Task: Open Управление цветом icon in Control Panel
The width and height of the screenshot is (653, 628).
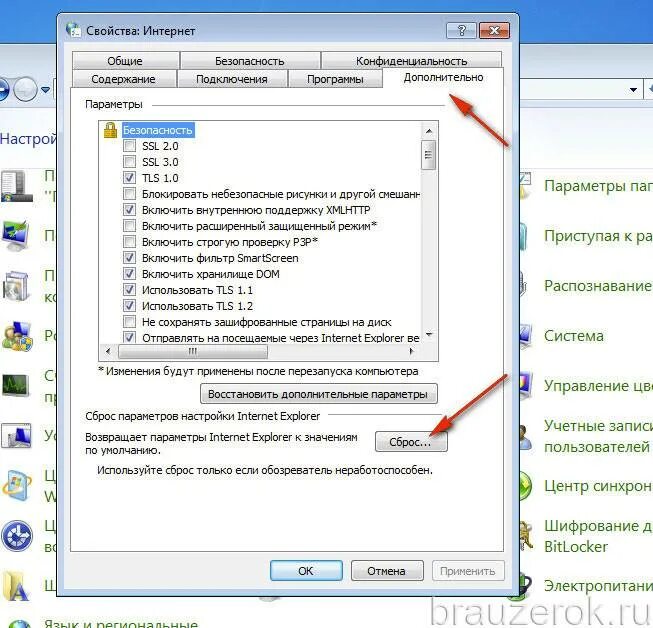Action: click(x=526, y=386)
